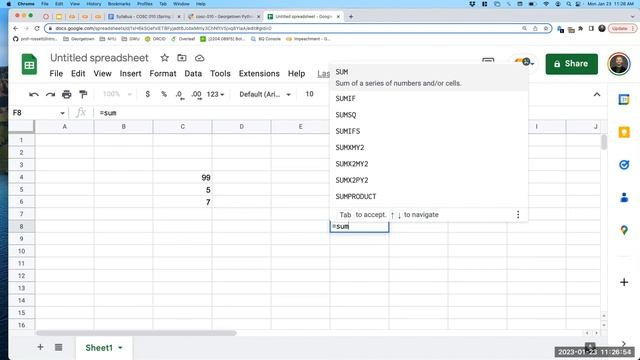Open Google Tasks side panel

click(x=624, y=164)
